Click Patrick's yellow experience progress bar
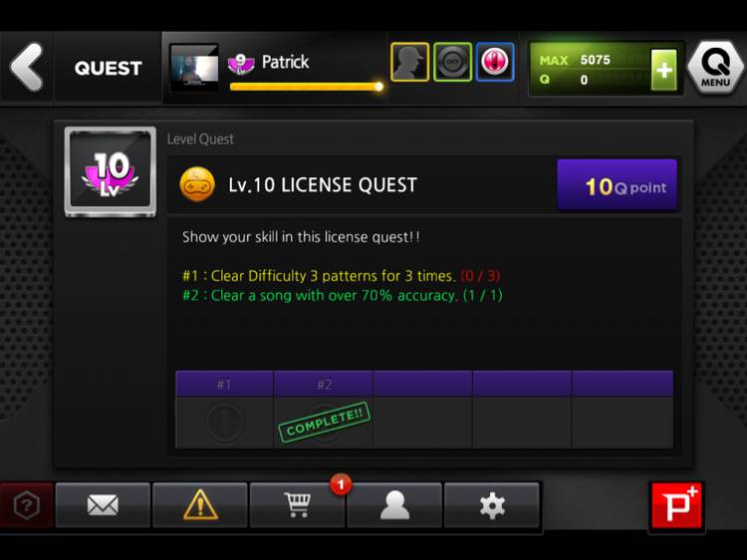Screen dimensions: 747x560 click(x=307, y=87)
